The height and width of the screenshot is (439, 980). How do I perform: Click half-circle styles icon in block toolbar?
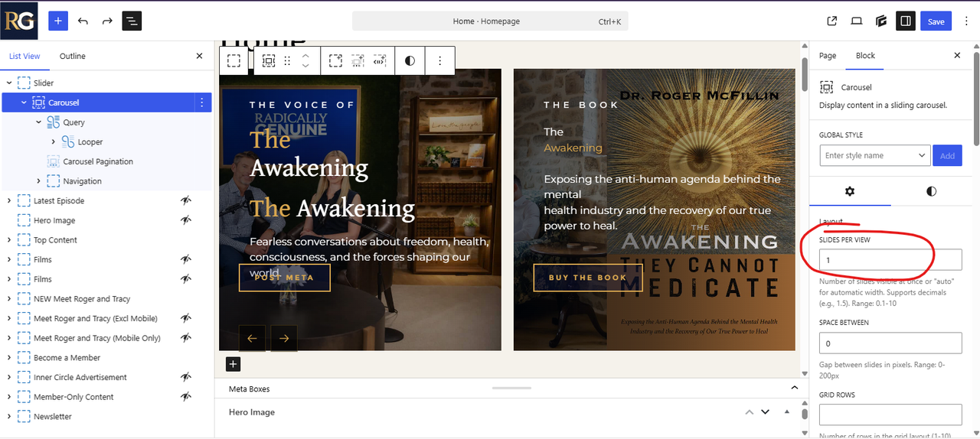[x=410, y=61]
